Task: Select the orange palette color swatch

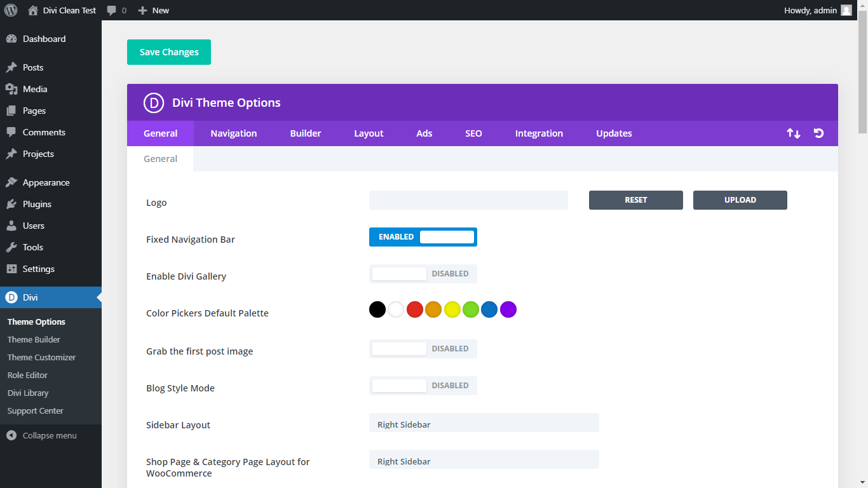Action: [x=433, y=309]
